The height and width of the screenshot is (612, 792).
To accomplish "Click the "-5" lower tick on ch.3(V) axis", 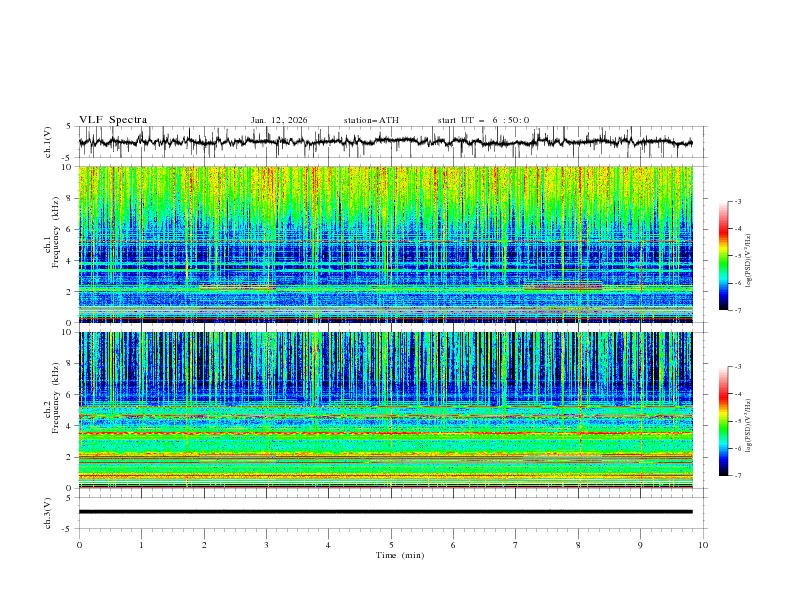I will pos(67,529).
